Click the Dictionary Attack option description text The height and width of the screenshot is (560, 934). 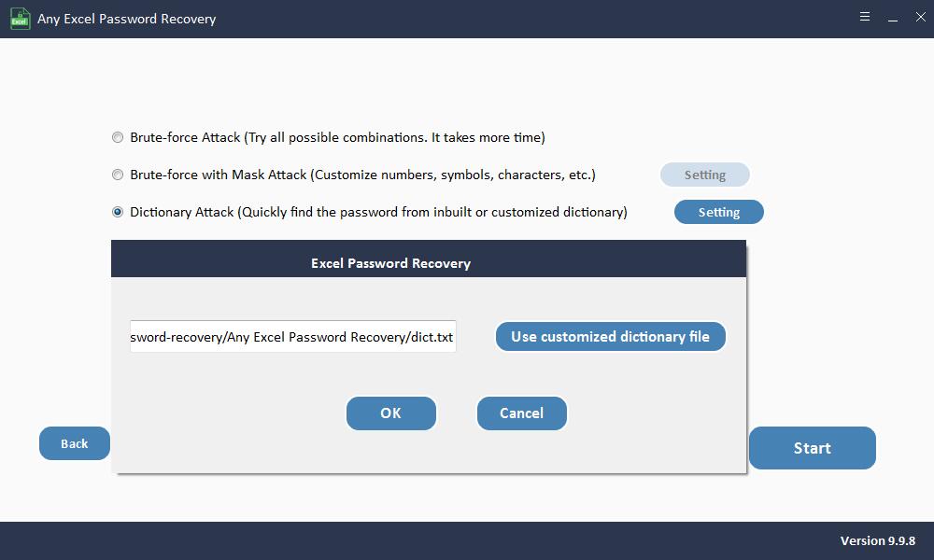(378, 213)
